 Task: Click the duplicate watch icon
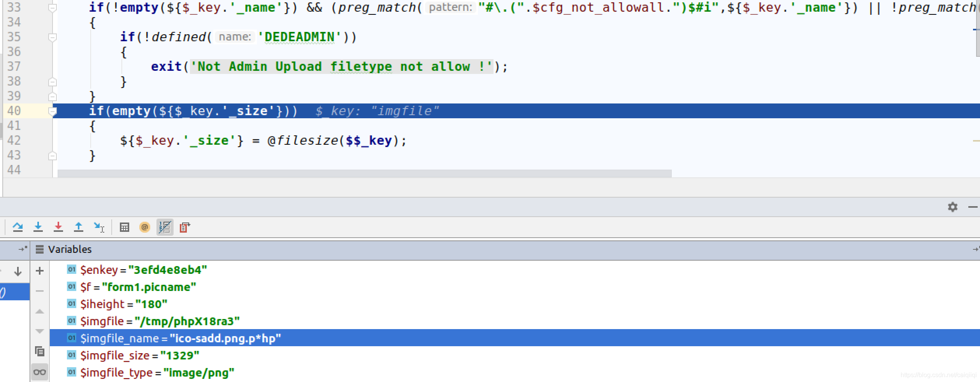[x=40, y=352]
